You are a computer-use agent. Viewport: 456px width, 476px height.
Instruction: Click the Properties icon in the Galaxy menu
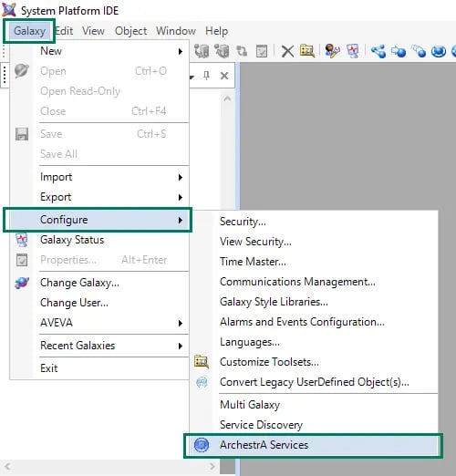pyautogui.click(x=22, y=260)
